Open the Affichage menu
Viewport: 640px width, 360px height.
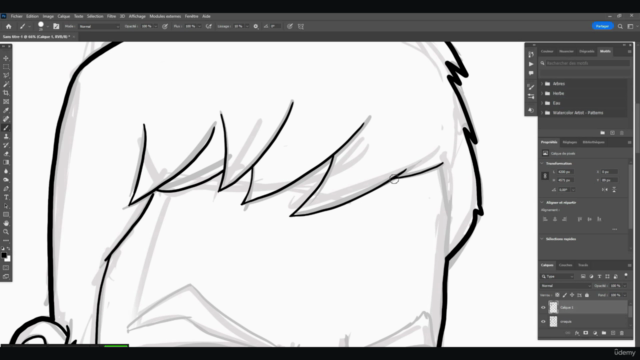pyautogui.click(x=137, y=16)
